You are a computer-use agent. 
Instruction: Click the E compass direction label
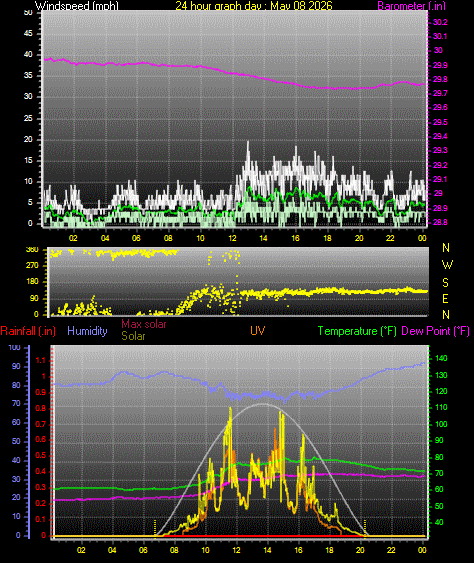click(445, 298)
